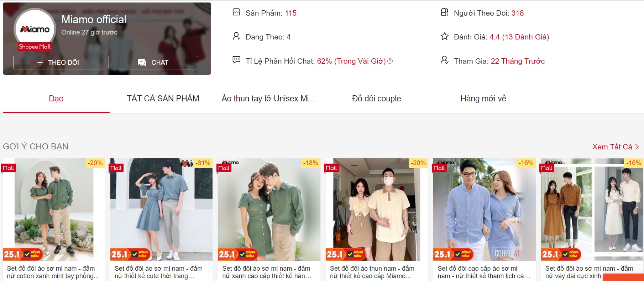Switch to TẤT CẢ SẢN PHẨM tab

pyautogui.click(x=163, y=99)
